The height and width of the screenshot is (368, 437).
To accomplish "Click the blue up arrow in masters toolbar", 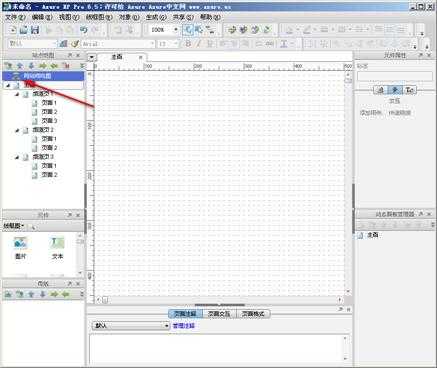I will [31, 294].
